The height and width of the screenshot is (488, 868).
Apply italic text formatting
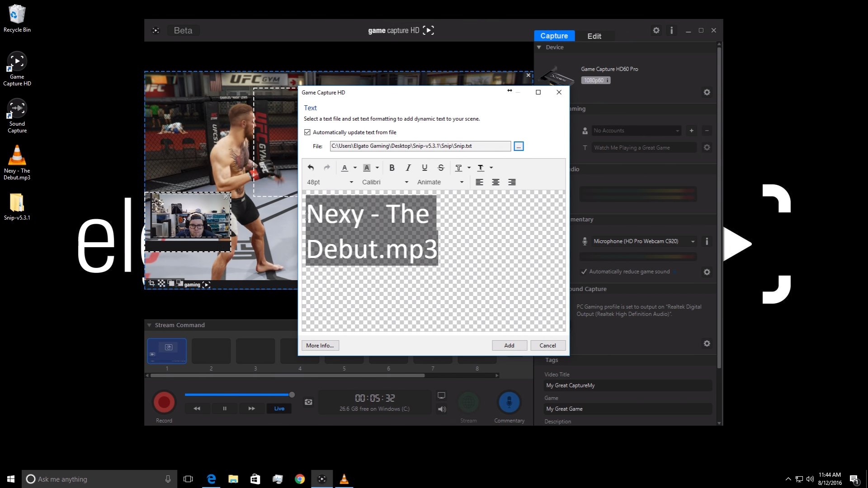pyautogui.click(x=408, y=168)
